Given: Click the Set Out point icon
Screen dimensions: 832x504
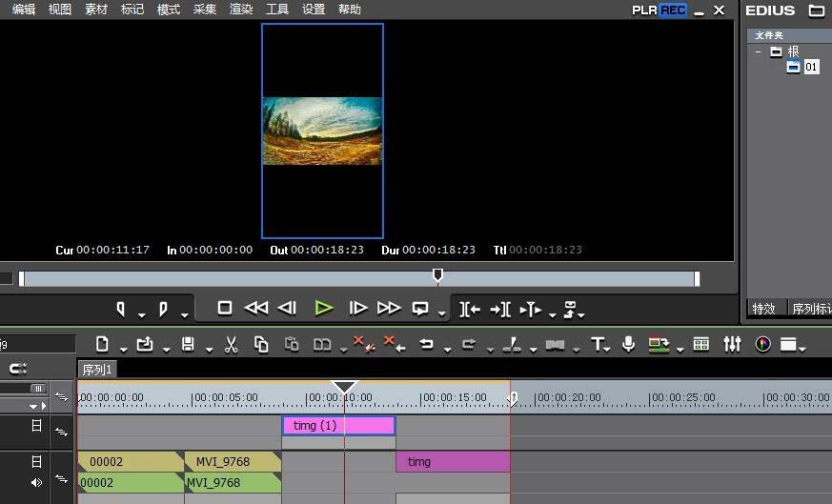Looking at the screenshot, I should 163,309.
